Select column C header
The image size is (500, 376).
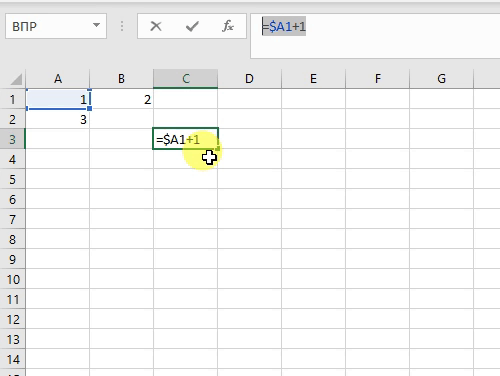186,79
